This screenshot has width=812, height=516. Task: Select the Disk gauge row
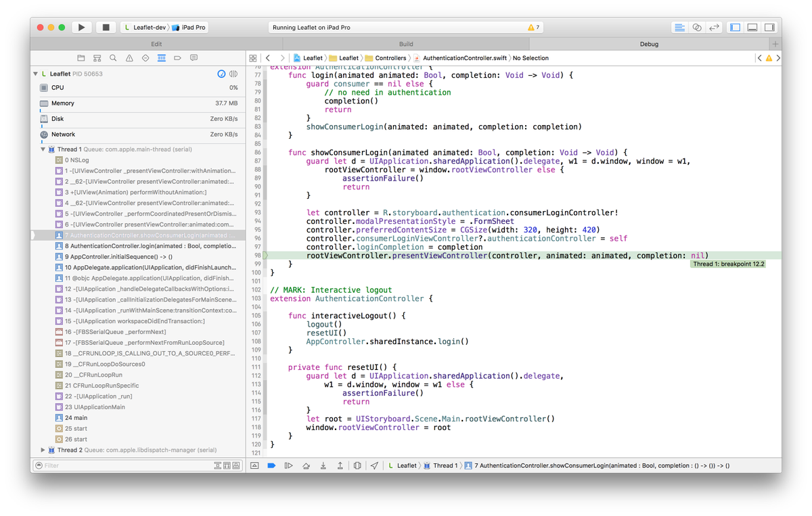[x=139, y=119]
